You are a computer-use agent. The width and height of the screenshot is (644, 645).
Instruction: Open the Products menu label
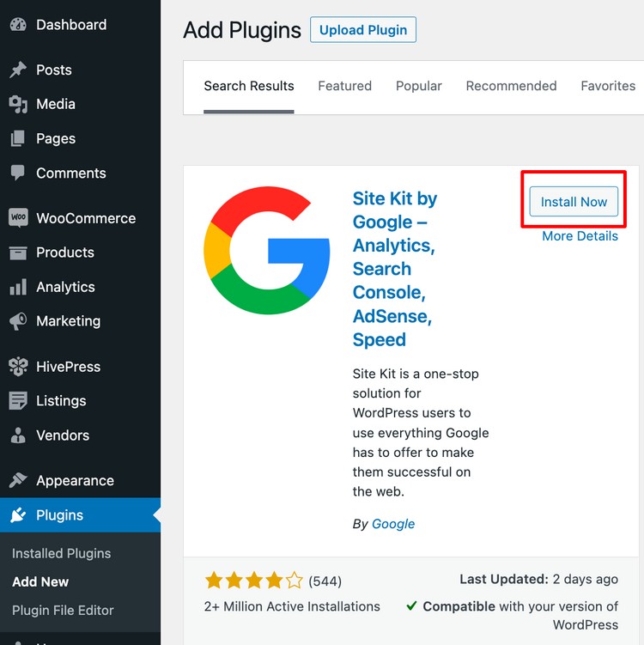(65, 253)
